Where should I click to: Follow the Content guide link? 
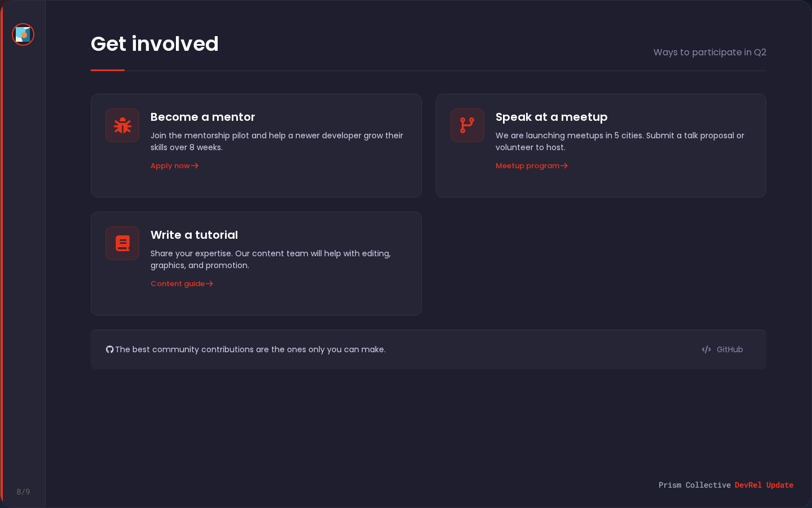[178, 284]
